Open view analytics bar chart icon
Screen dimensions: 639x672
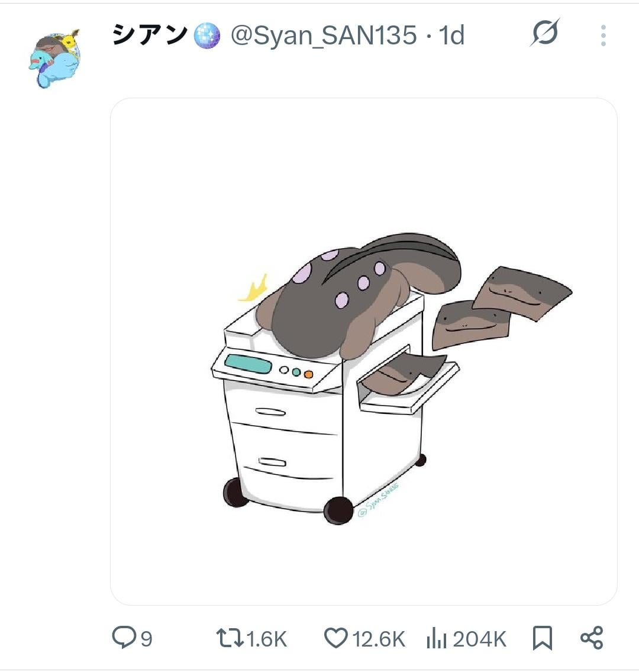[x=437, y=638]
